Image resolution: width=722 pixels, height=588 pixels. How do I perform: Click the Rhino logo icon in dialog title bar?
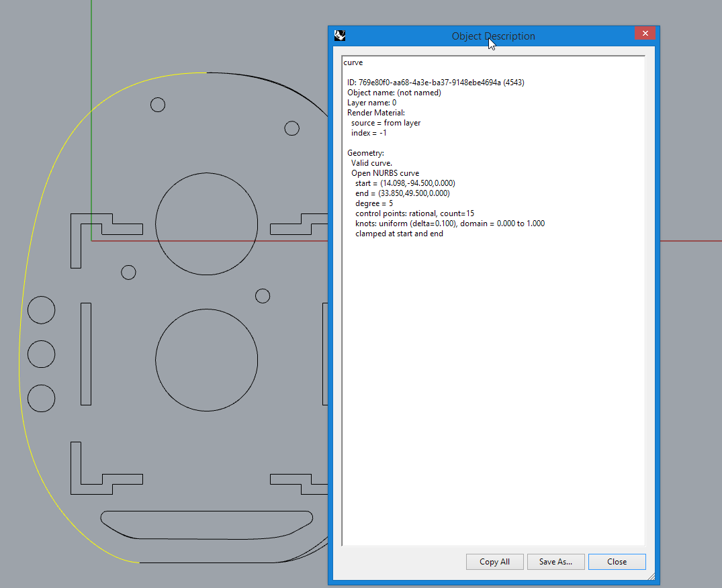tap(339, 35)
